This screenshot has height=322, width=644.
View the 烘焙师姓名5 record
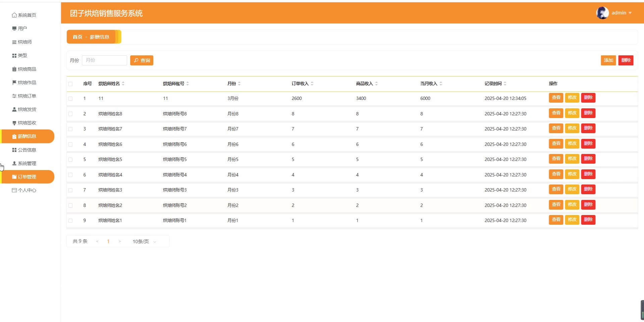pyautogui.click(x=556, y=159)
